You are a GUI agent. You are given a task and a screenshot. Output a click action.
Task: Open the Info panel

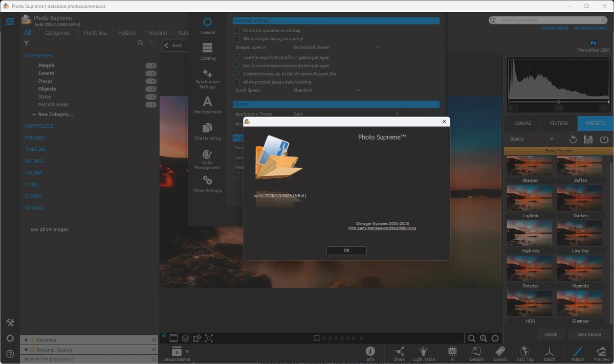pos(370,354)
